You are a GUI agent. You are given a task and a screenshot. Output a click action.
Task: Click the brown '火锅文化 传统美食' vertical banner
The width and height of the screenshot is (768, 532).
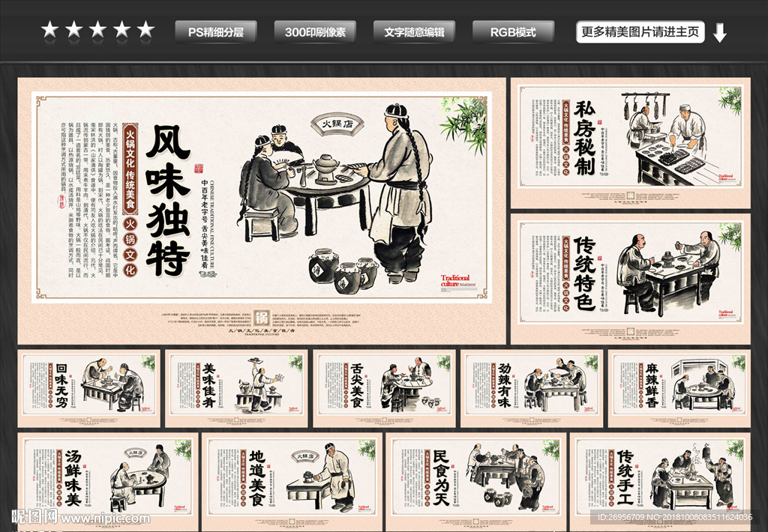(130, 168)
